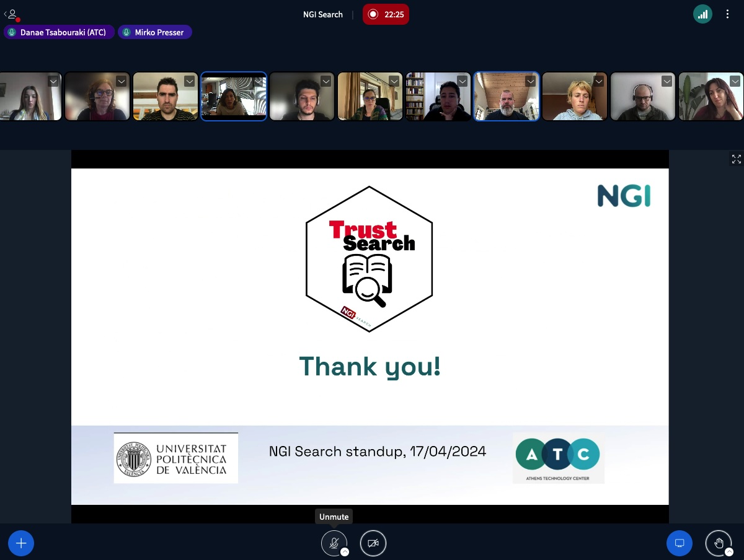744x560 pixels.
Task: Open dropdown on curly-haired man's webcam
Action: (x=326, y=81)
